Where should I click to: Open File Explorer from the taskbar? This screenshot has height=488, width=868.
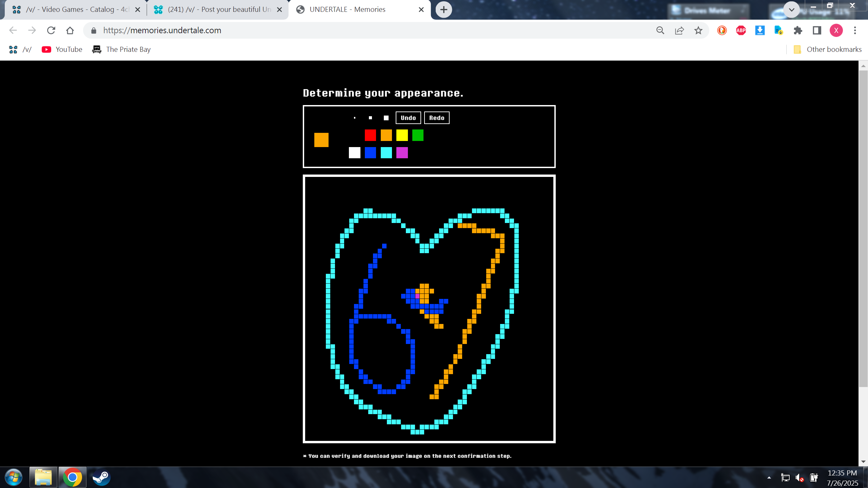coord(43,477)
